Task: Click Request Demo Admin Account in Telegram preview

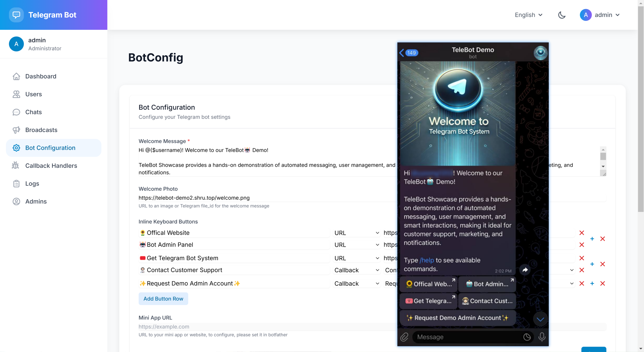Action: click(457, 318)
